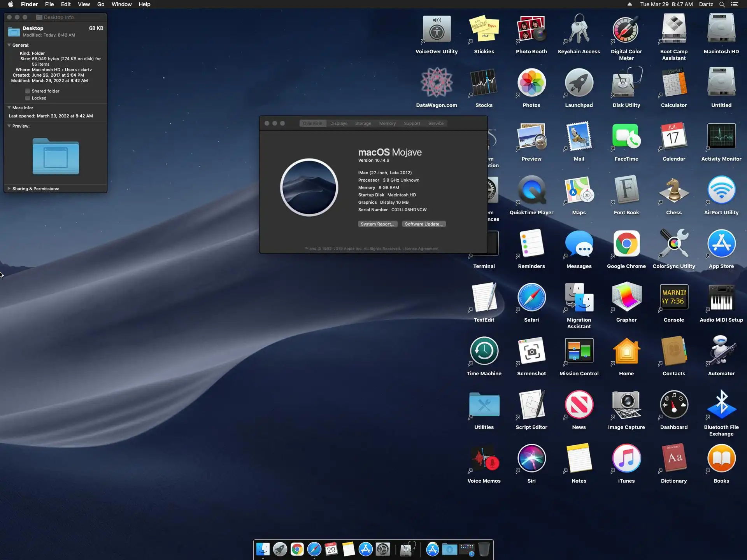Click the Software Update button
This screenshot has height=560, width=747.
pos(423,224)
